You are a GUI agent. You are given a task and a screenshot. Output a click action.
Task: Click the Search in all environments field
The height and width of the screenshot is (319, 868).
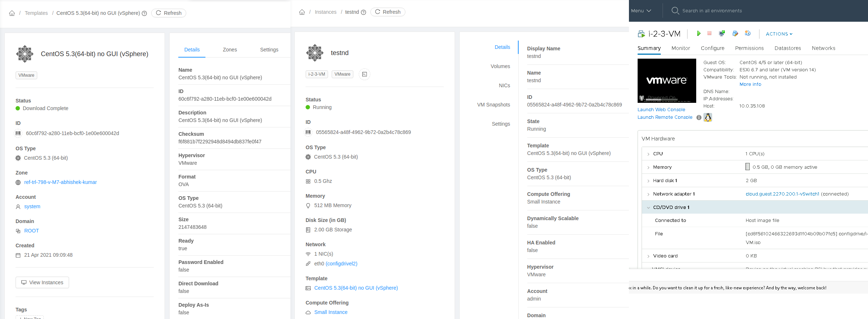pyautogui.click(x=712, y=11)
